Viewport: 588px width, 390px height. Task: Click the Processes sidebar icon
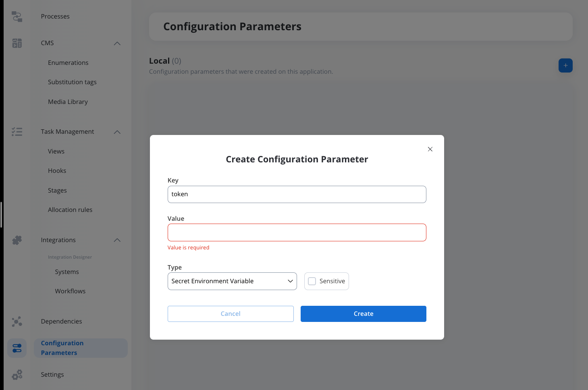[17, 17]
